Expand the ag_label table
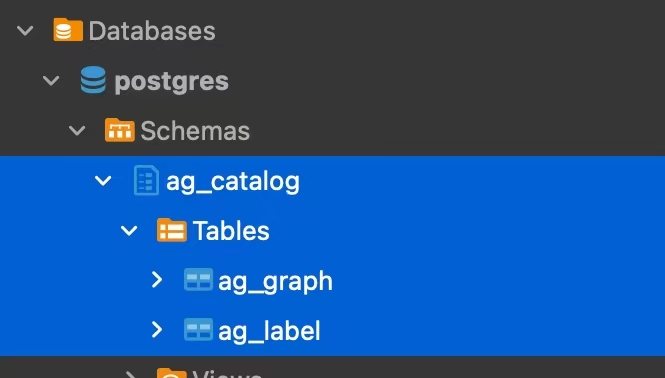 [157, 330]
